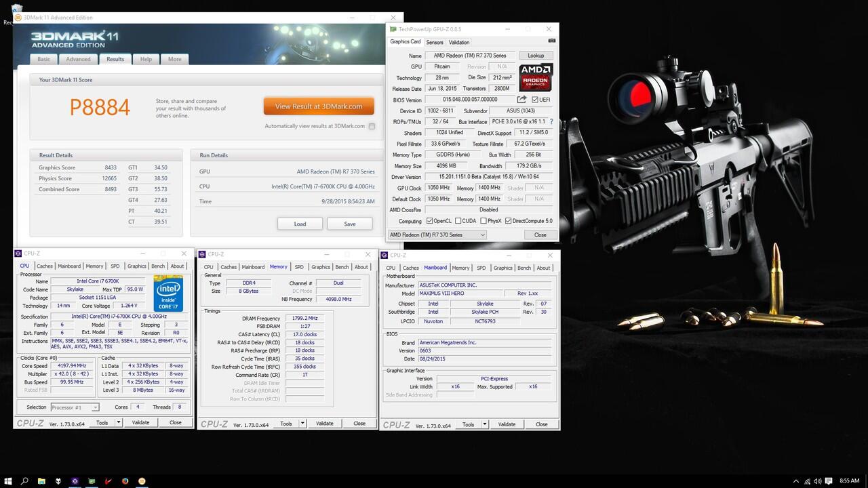Open the Bench tab in CPU-Z Mainboard window
This screenshot has height=488, width=868.
click(524, 268)
